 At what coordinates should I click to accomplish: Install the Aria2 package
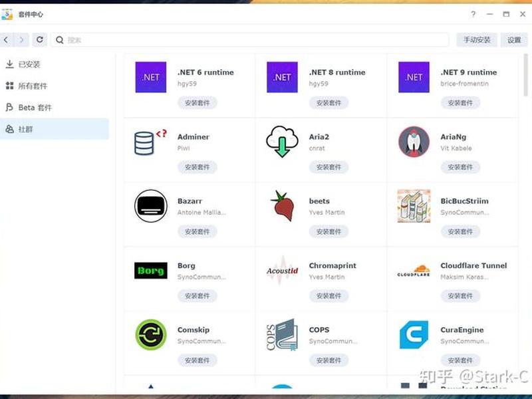coord(329,167)
